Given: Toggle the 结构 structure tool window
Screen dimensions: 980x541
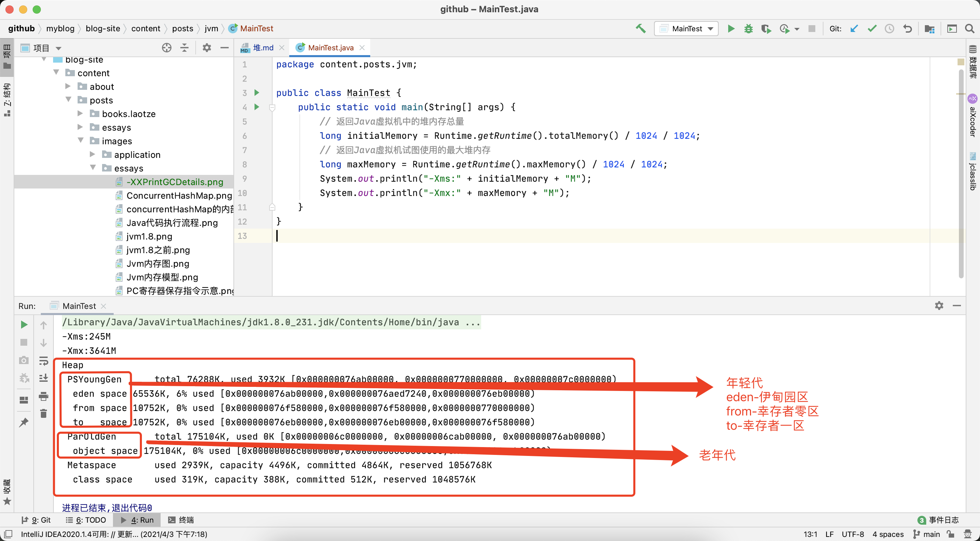Looking at the screenshot, I should 7,100.
